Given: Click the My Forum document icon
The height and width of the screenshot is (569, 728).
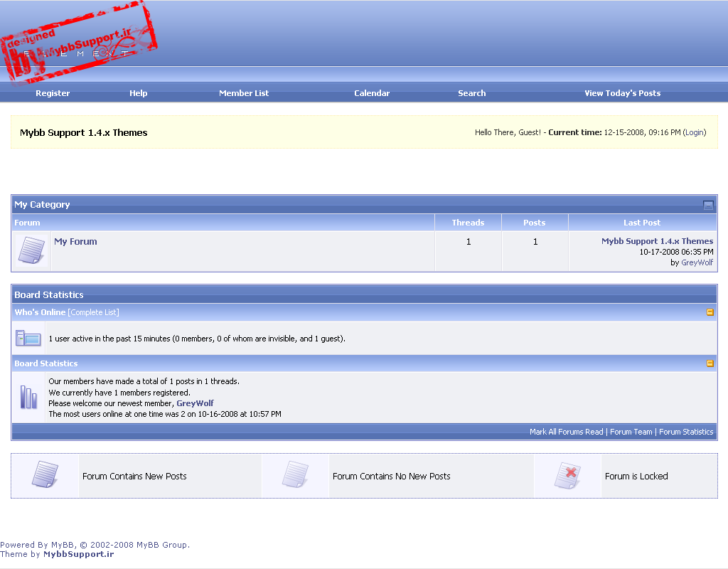Looking at the screenshot, I should click(31, 251).
